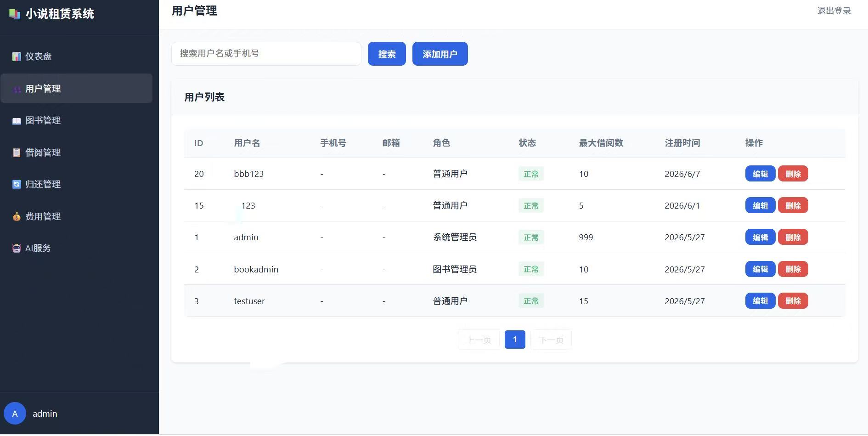This screenshot has width=868, height=436.
Task: Focus the 搜索用户名或手机号 input field
Action: pos(266,54)
